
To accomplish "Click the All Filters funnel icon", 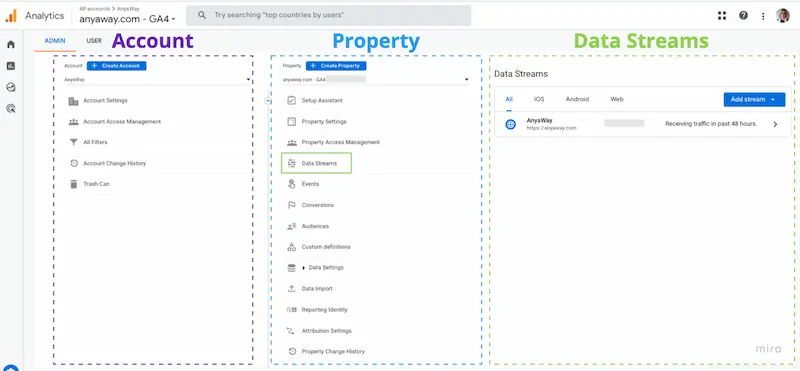I will click(73, 142).
